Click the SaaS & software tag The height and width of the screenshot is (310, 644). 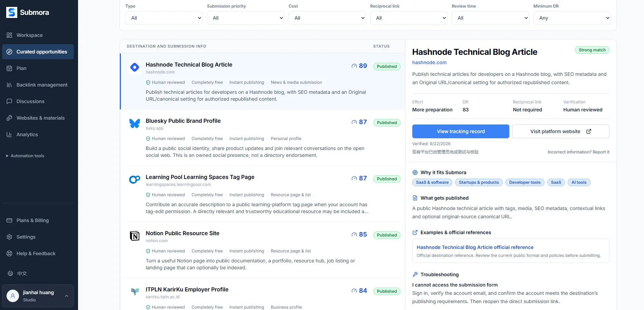click(432, 182)
